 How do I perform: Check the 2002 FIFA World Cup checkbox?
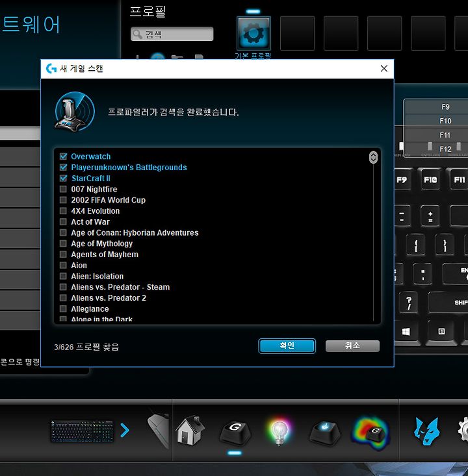pyautogui.click(x=63, y=200)
